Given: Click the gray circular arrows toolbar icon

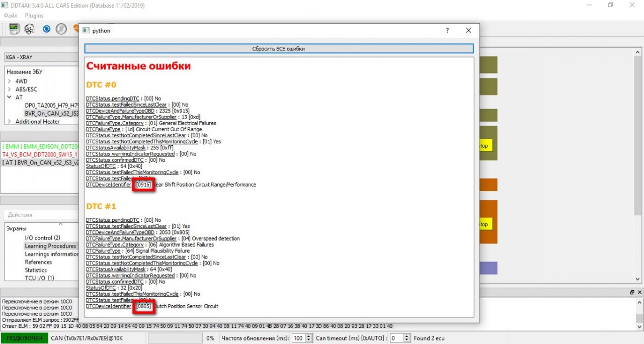Looking at the screenshot, I should 61,29.
